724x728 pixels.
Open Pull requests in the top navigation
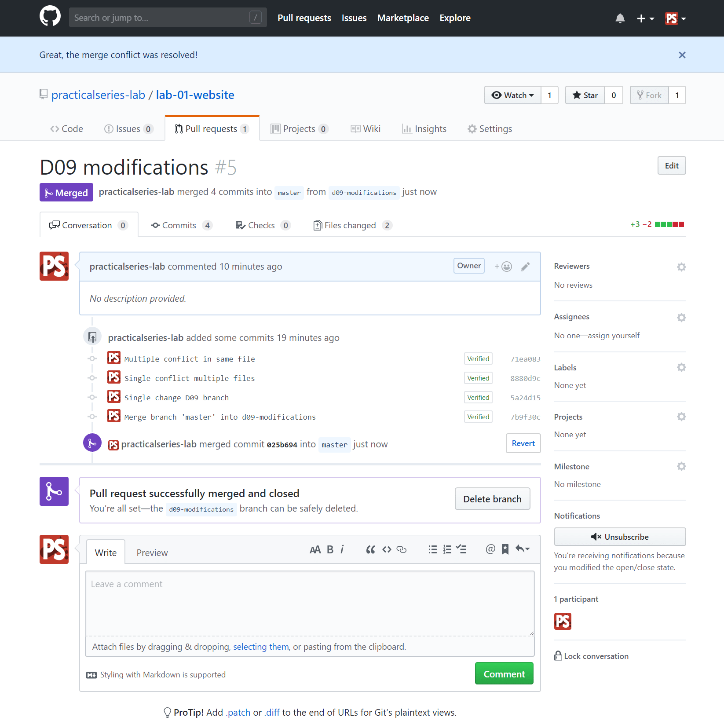point(304,18)
